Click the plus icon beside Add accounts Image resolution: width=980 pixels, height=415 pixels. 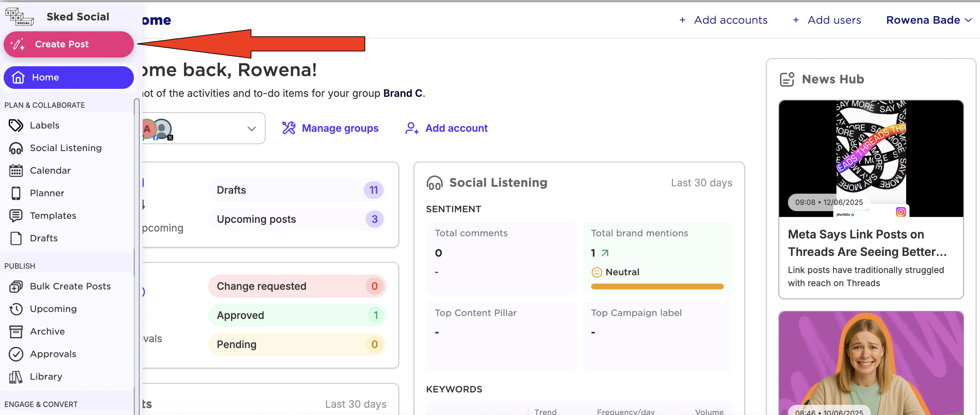point(682,20)
